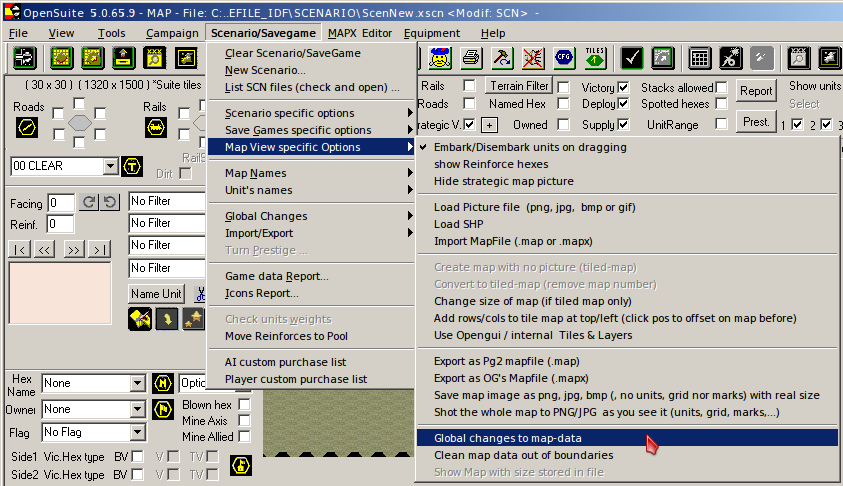Click the Owner flag hexagon icon

pyautogui.click(x=163, y=410)
